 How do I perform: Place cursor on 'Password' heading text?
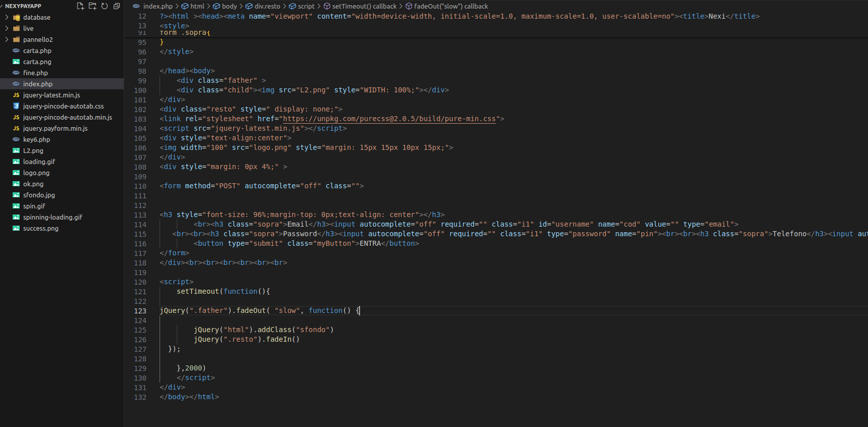(300, 234)
